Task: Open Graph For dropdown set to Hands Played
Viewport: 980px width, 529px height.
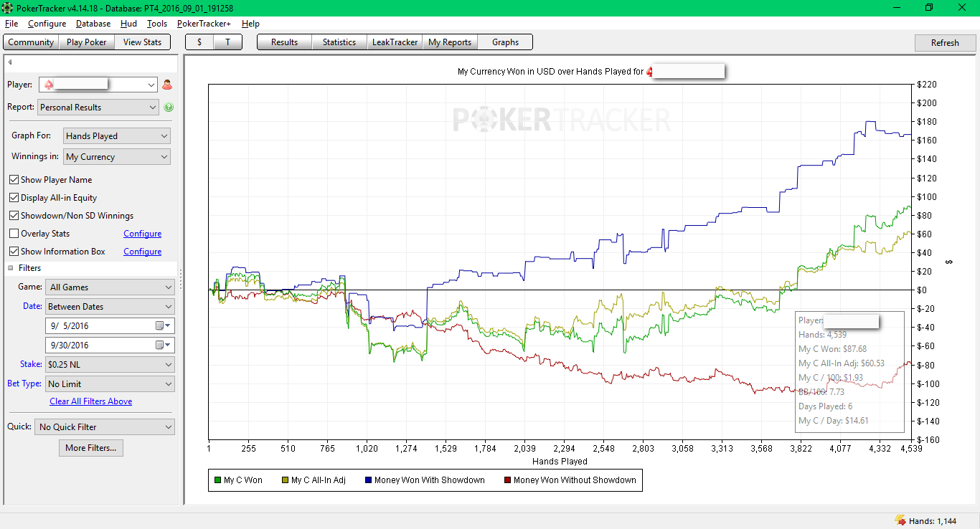Action: pos(116,136)
